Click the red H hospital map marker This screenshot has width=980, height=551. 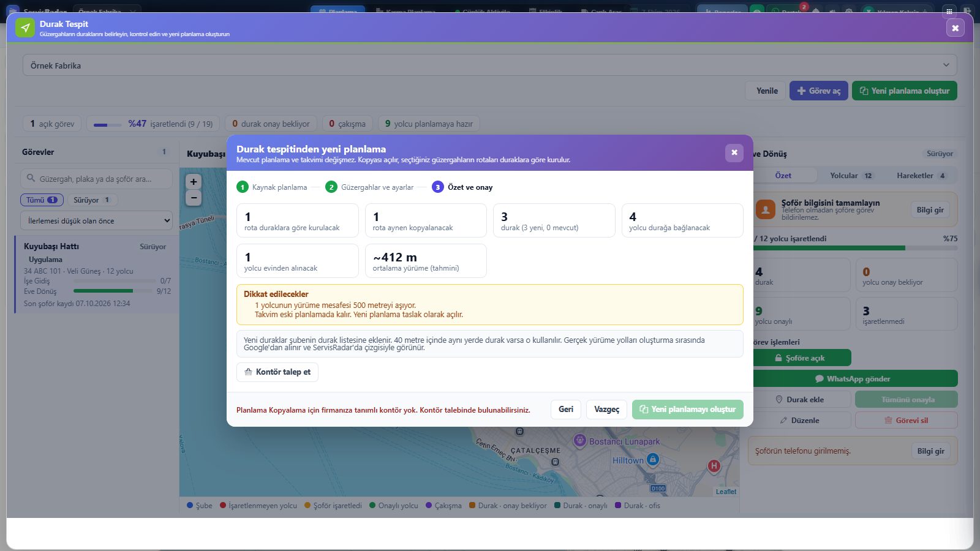coord(714,466)
